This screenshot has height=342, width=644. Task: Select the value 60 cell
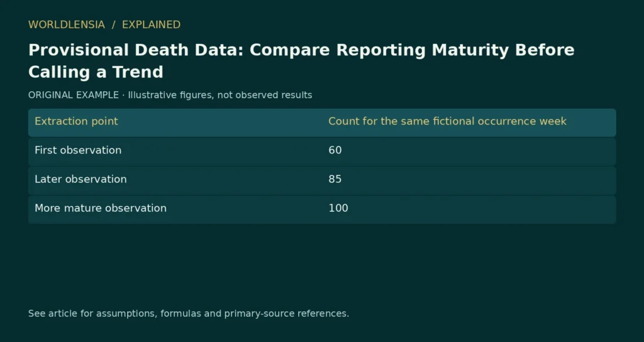pyautogui.click(x=335, y=150)
